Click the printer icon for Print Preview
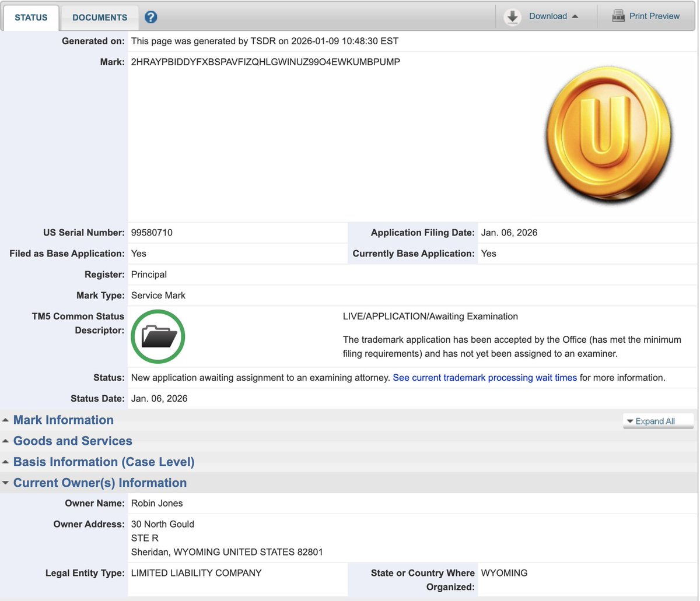 click(x=618, y=16)
